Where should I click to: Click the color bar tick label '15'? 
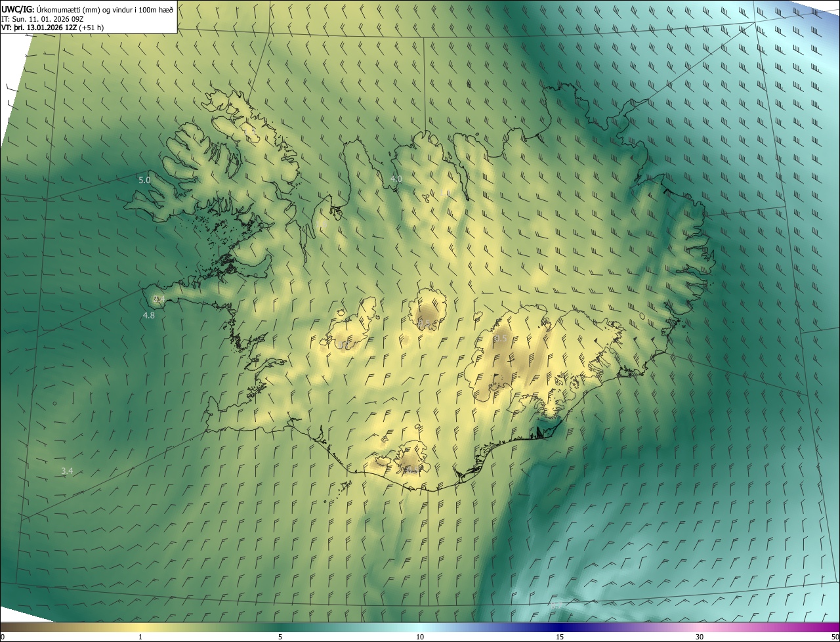560,637
